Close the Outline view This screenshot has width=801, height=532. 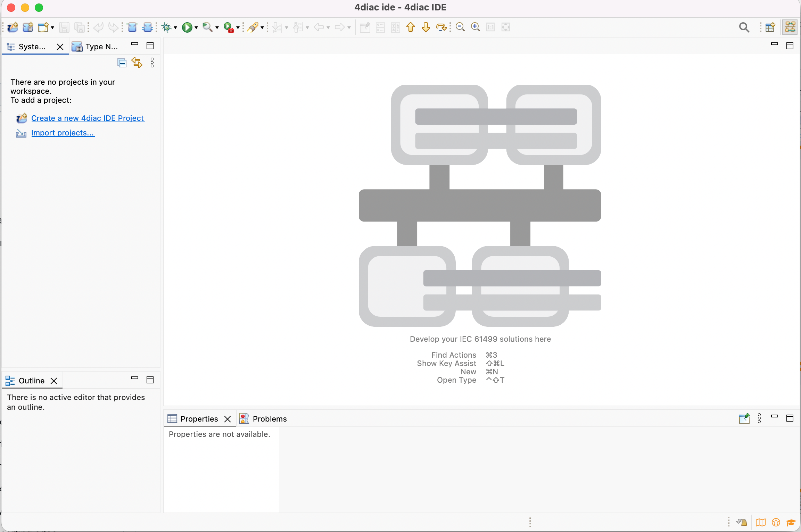[x=54, y=381]
